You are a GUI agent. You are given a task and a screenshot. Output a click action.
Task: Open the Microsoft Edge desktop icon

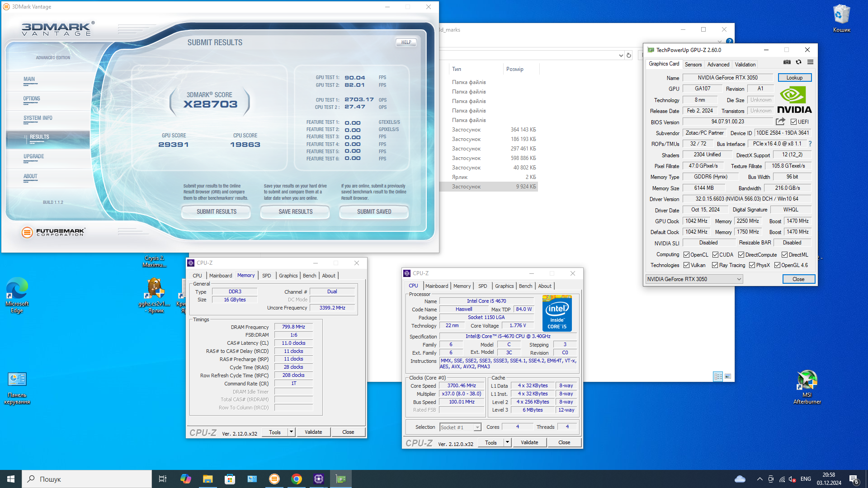tap(17, 295)
